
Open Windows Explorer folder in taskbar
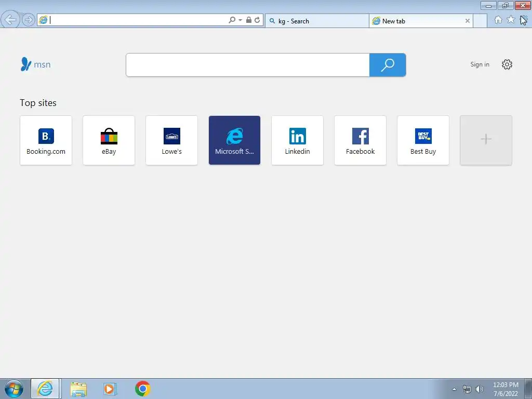pyautogui.click(x=78, y=389)
